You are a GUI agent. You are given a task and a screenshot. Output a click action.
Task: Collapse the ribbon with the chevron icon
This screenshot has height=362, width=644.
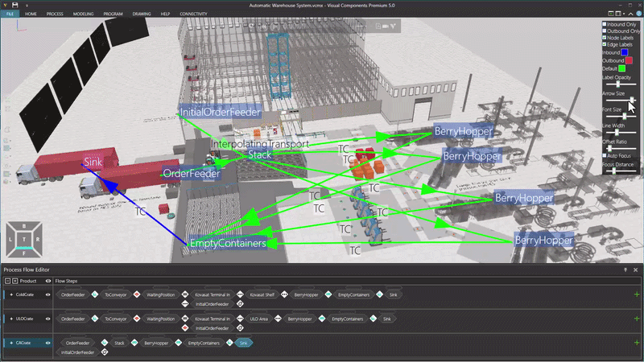click(630, 14)
